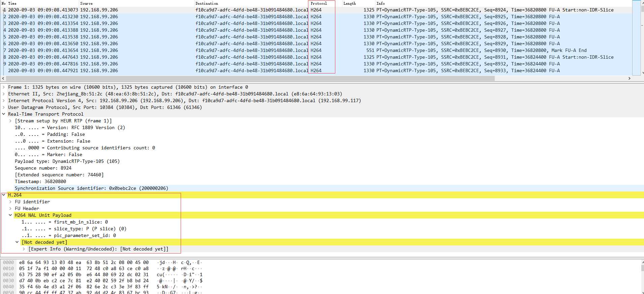Select the Synchronization Source identifier field
Viewport: 644px width, 294px height.
(x=91, y=188)
